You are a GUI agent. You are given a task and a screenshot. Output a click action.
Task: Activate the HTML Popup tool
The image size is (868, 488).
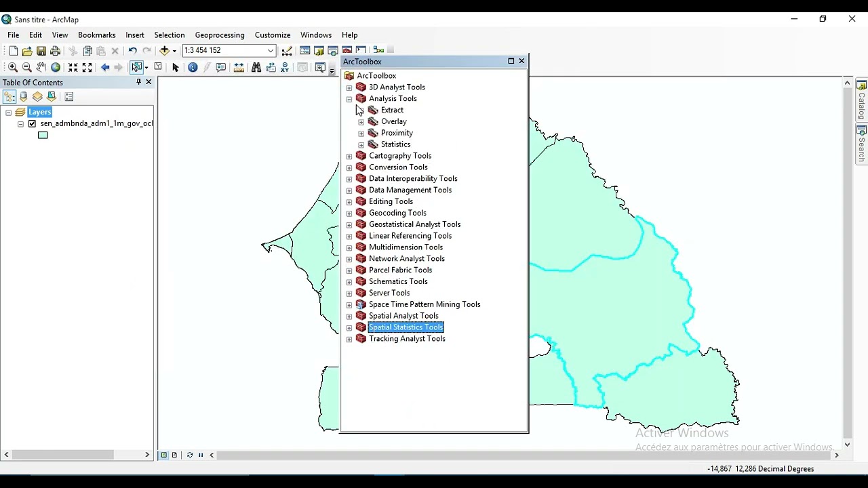click(x=221, y=67)
